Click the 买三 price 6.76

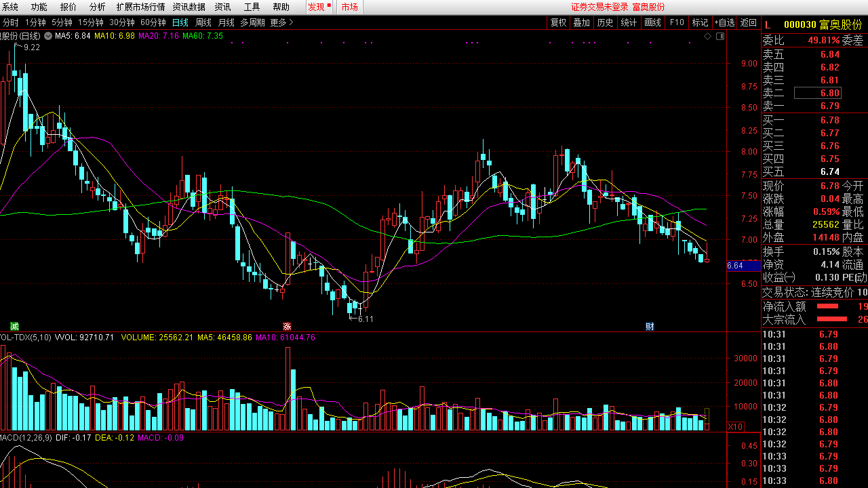[829, 146]
